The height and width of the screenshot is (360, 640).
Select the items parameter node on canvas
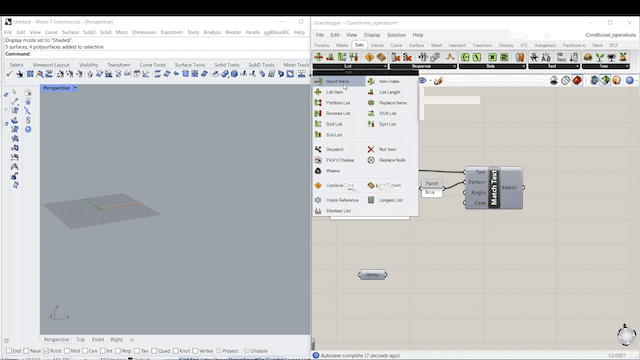pyautogui.click(x=372, y=275)
